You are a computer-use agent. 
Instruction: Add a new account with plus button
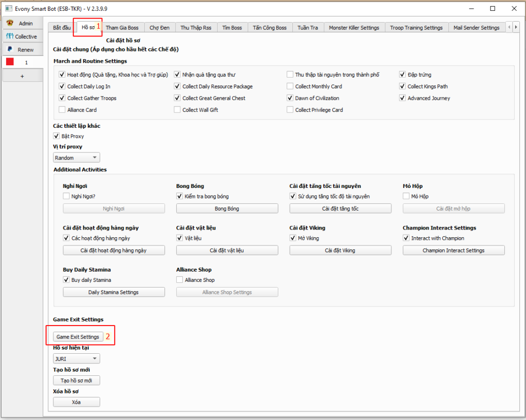tap(22, 75)
